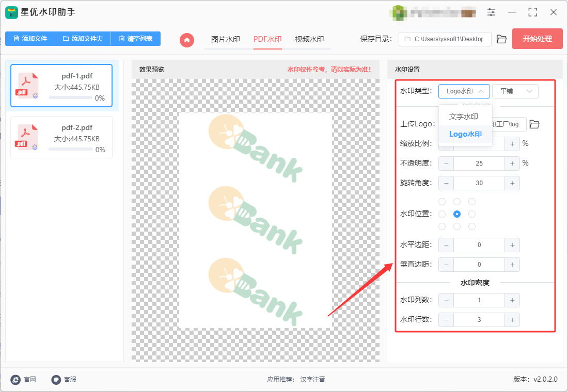Increase the scale ratio (缩放比例) plus
Viewport: 568px width, 392px height.
click(512, 144)
